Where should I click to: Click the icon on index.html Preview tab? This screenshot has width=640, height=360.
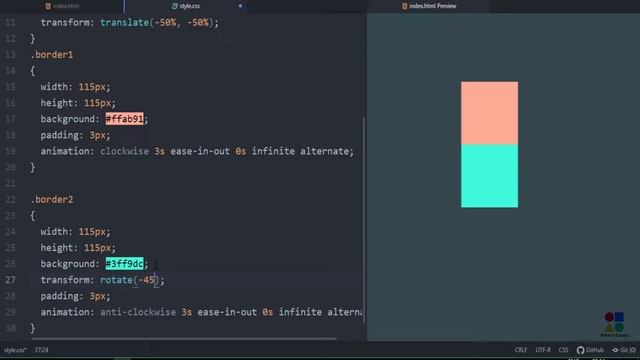[404, 6]
